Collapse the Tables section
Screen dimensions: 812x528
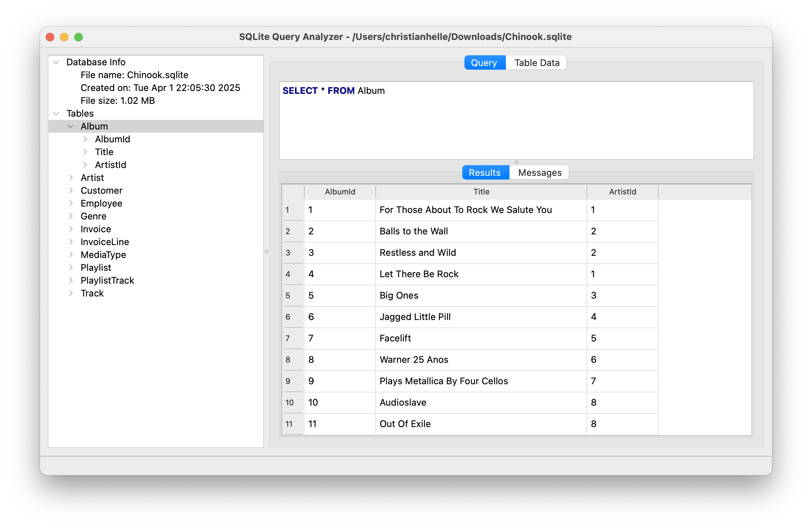tap(56, 113)
